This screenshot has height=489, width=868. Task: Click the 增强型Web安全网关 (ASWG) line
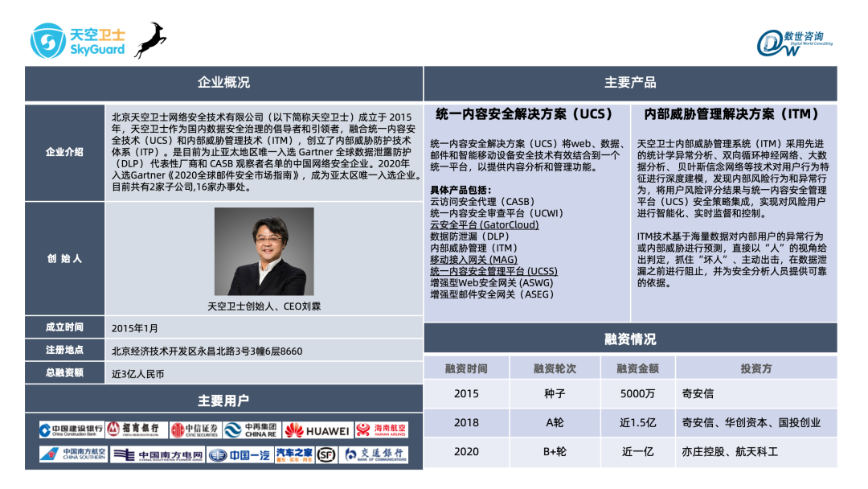pyautogui.click(x=492, y=283)
